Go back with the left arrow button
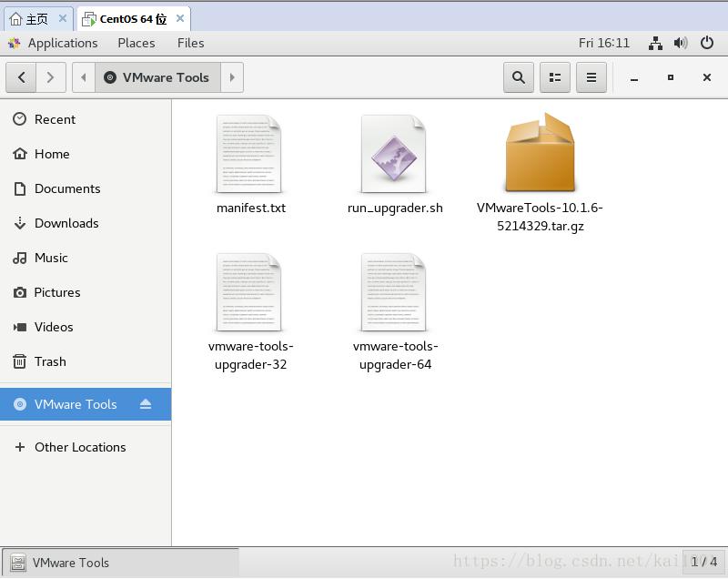 click(21, 77)
